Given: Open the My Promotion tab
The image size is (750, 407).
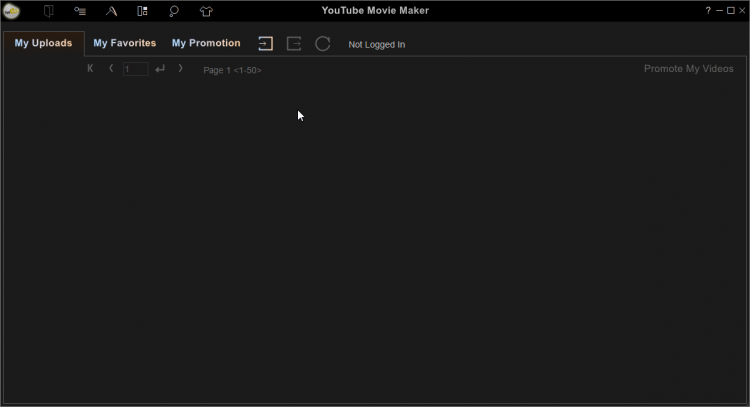Looking at the screenshot, I should [206, 43].
